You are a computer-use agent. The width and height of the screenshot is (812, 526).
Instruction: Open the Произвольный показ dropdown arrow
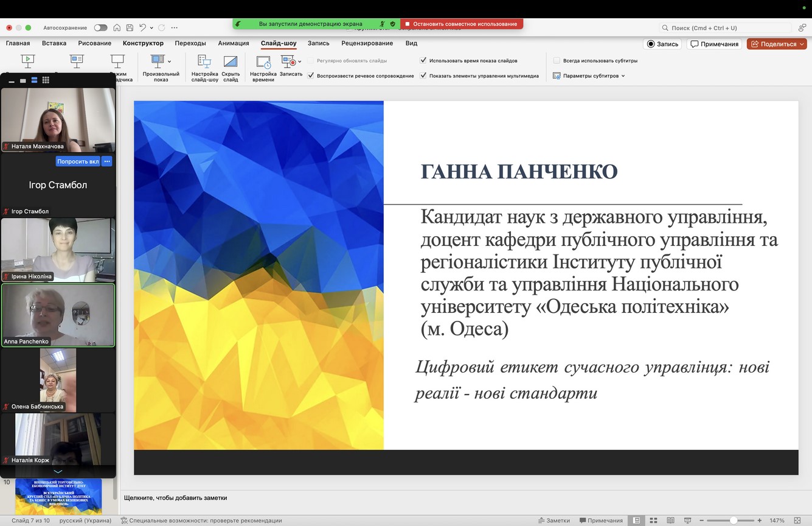coord(169,61)
